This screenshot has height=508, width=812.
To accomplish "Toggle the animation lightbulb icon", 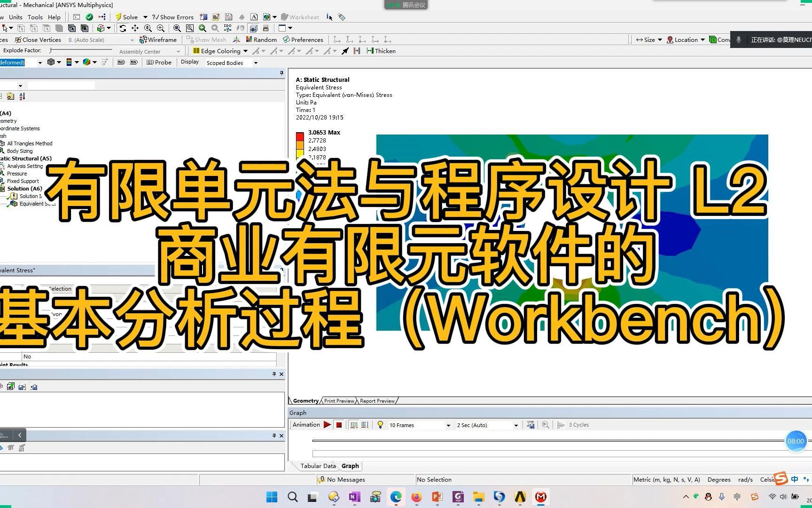I will click(380, 425).
